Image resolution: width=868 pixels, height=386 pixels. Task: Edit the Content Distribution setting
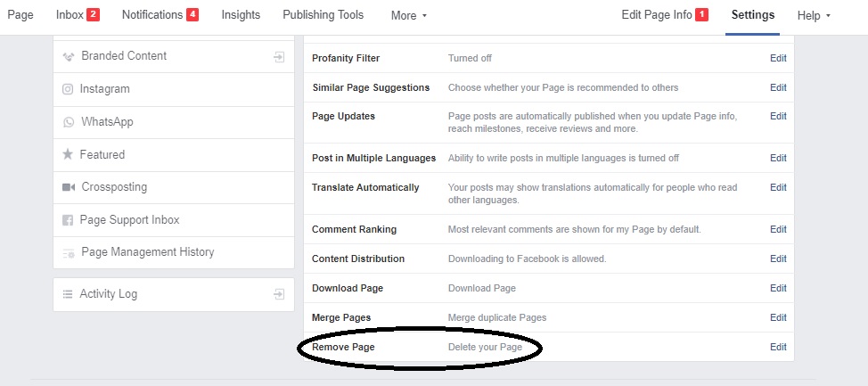point(778,259)
